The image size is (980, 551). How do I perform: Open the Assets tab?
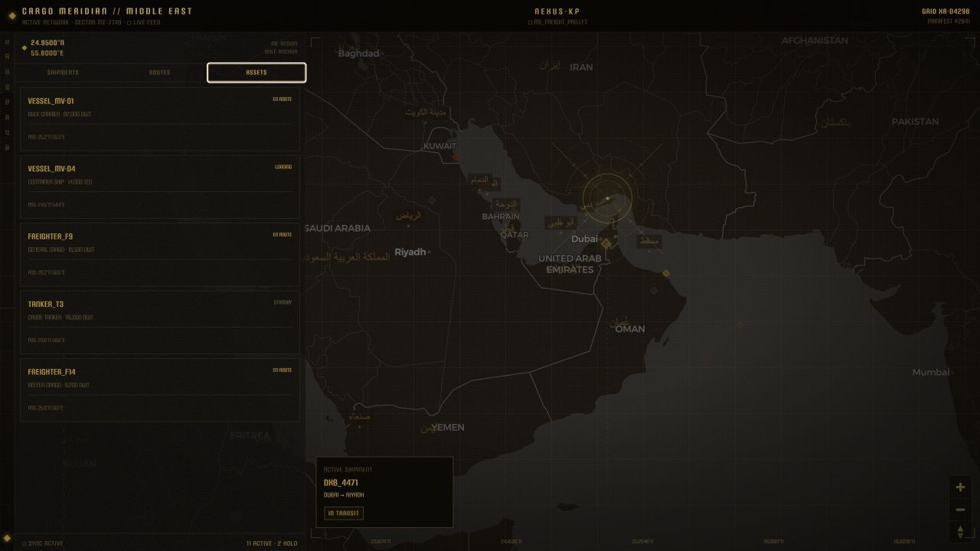256,73
